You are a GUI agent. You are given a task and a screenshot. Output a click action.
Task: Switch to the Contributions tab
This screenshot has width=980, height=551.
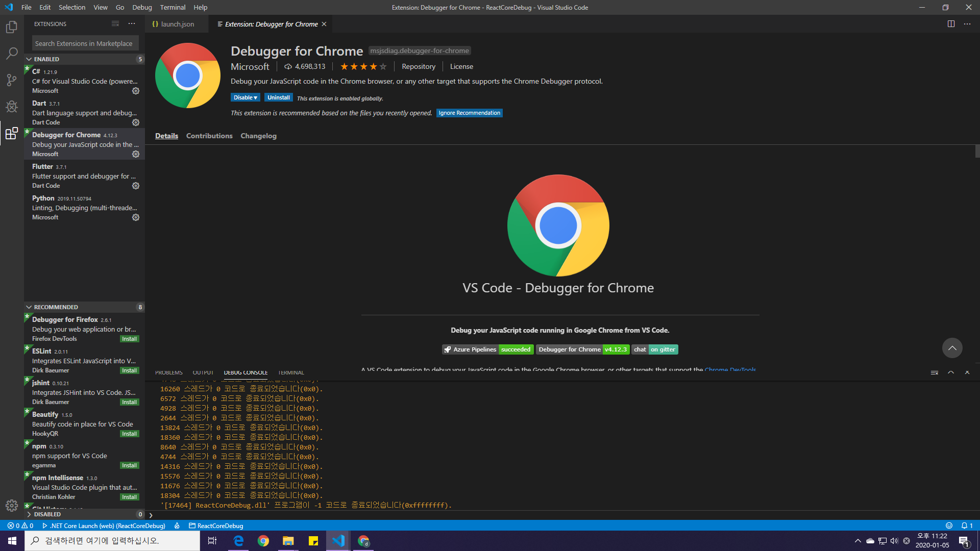[x=209, y=136]
